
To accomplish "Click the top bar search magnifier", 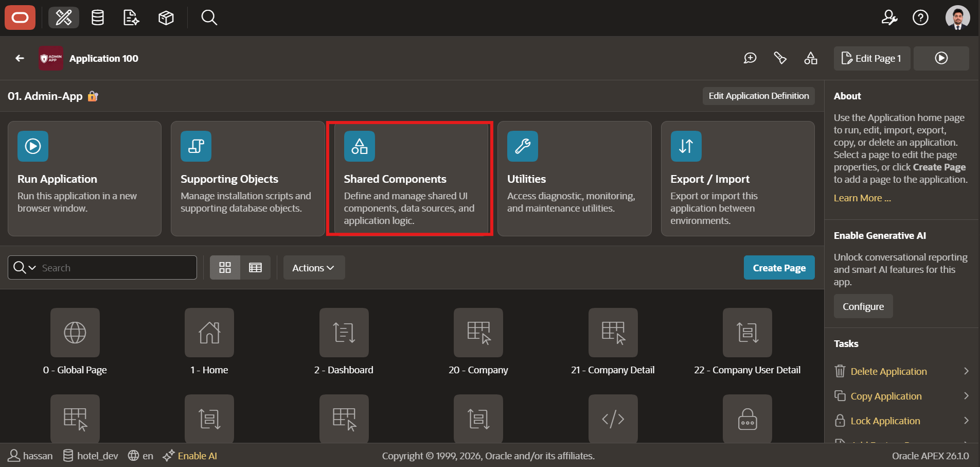I will [209, 18].
